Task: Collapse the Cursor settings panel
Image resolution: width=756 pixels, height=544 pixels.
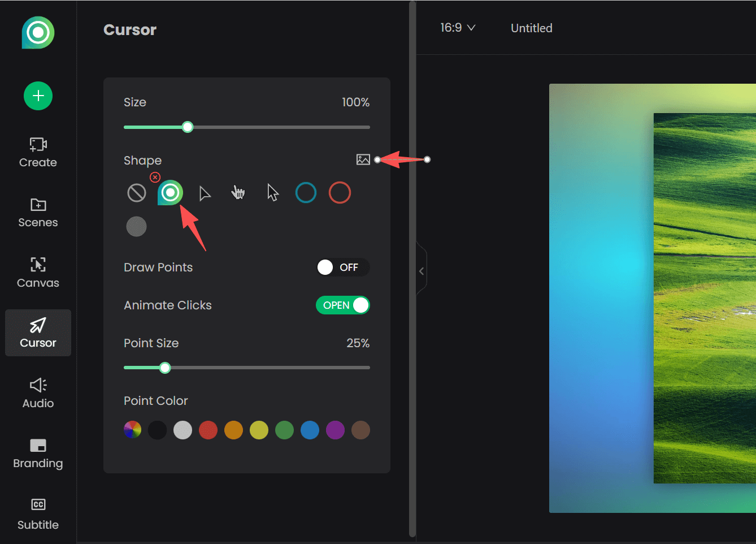Action: 422,271
